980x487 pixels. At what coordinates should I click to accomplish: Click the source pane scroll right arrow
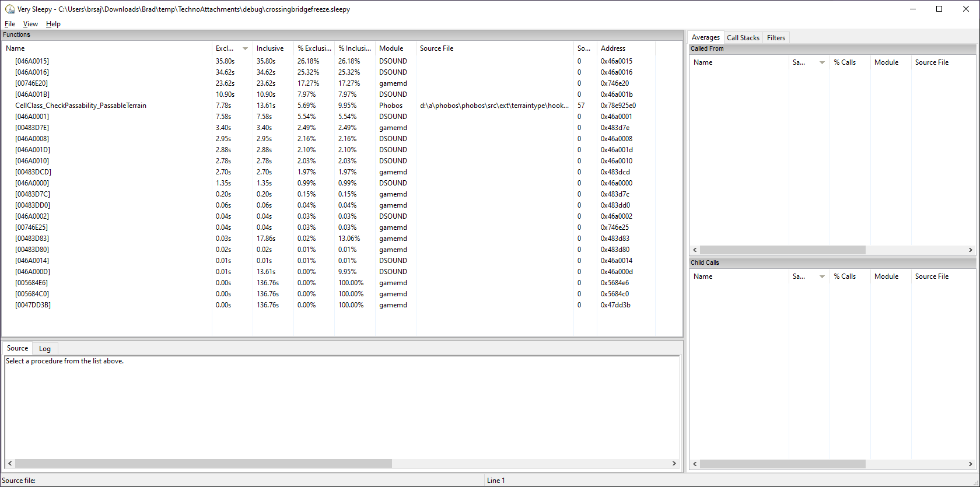click(674, 464)
